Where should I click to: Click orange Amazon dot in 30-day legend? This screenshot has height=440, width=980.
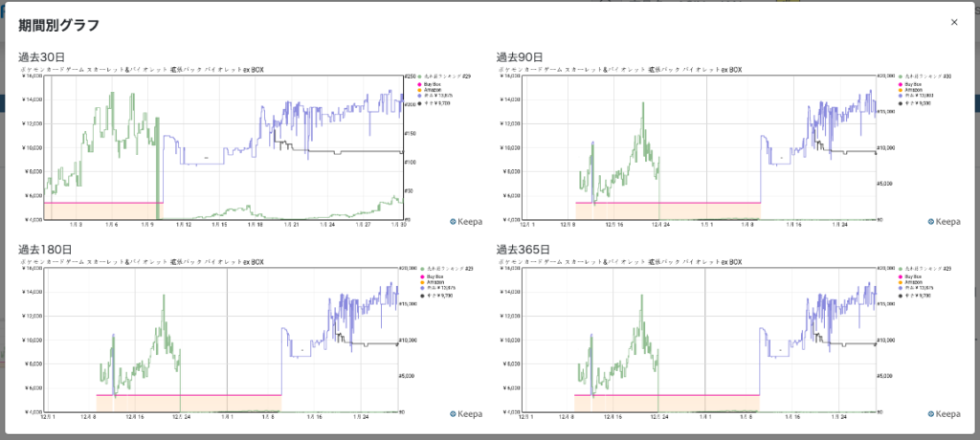(418, 90)
